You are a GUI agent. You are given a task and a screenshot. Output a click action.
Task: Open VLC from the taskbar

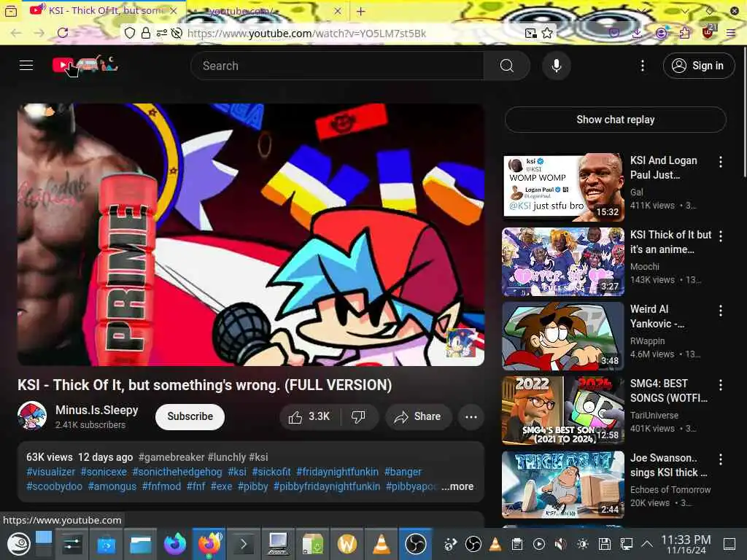[381, 543]
